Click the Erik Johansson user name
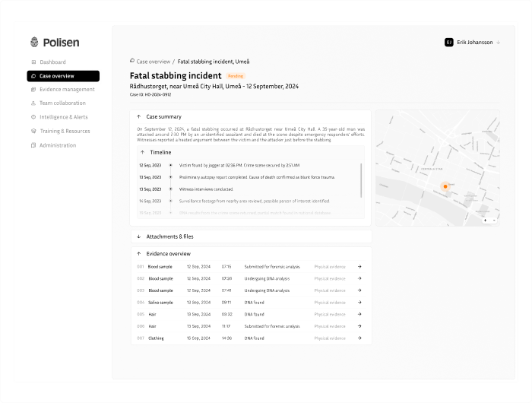532x403 pixels. pyautogui.click(x=475, y=43)
